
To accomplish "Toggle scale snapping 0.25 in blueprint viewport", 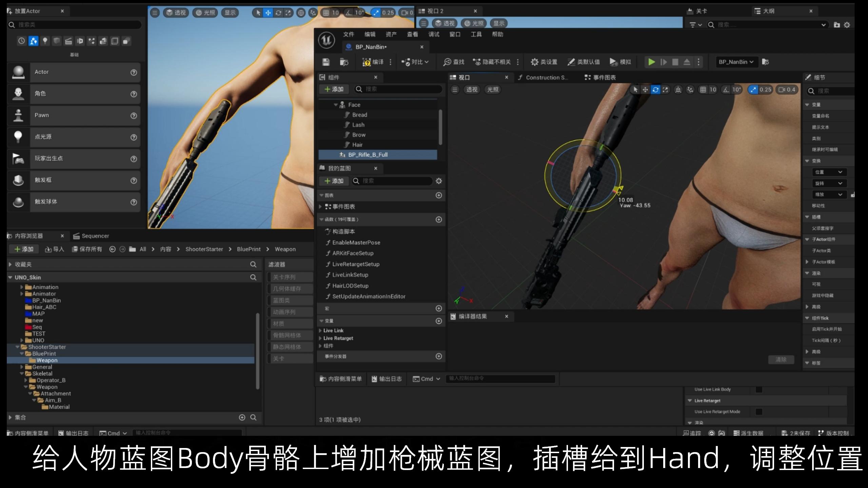I will (x=753, y=90).
